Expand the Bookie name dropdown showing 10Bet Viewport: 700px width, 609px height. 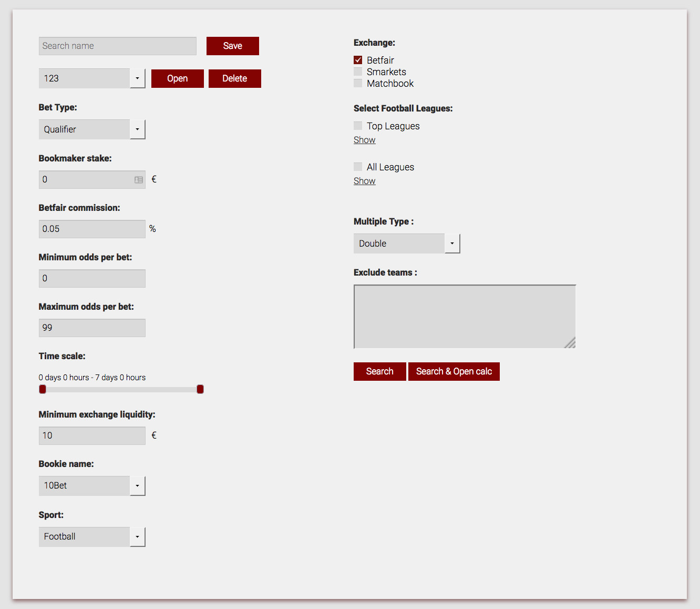tap(92, 486)
